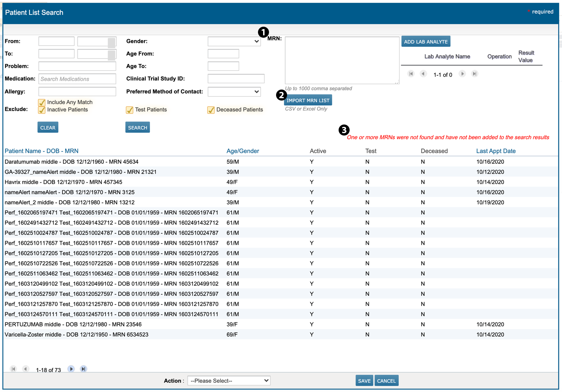Go to next page of patient results
This screenshot has width=562, height=392.
point(71,369)
